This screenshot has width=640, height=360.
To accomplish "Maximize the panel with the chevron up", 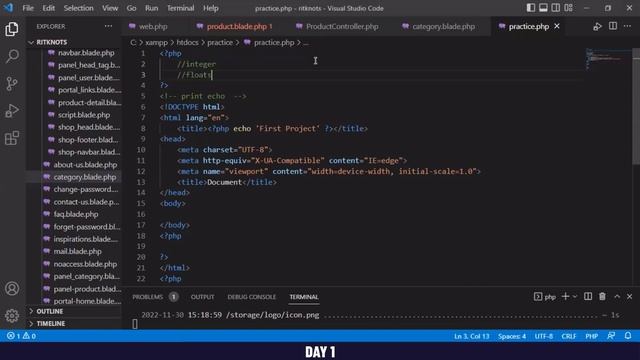I will [x=617, y=297].
